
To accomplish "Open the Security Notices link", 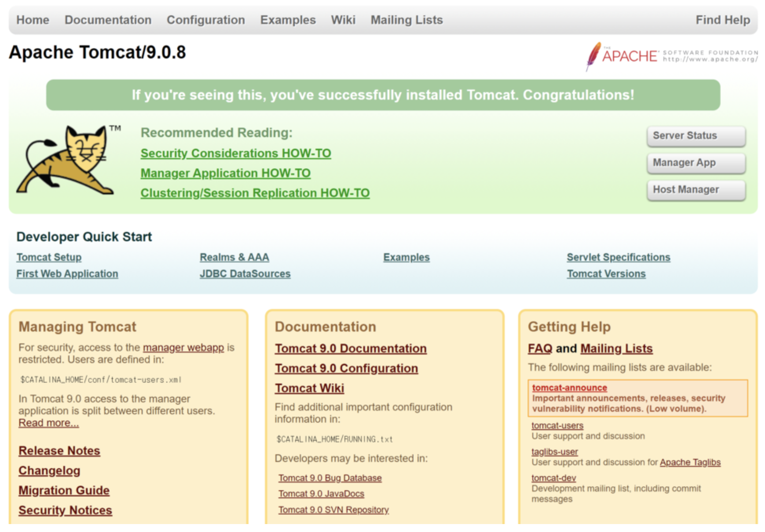I will 65,510.
